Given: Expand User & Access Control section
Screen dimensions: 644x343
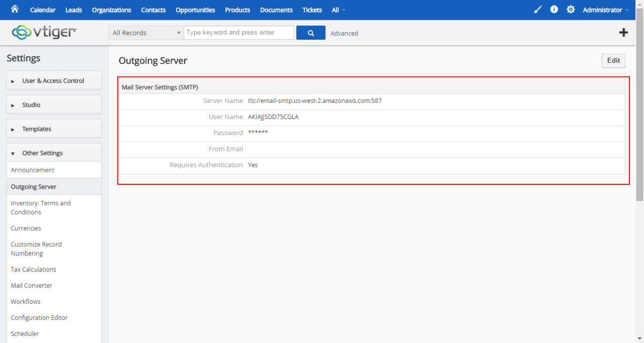Looking at the screenshot, I should [x=54, y=81].
